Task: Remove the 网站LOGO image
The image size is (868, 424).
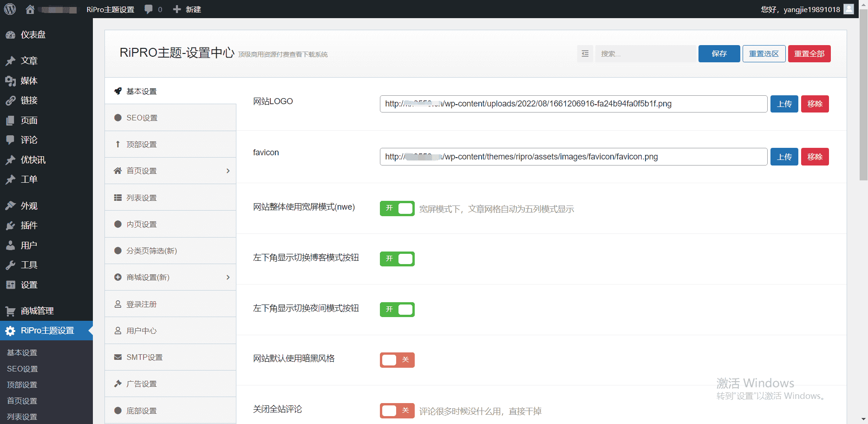Action: click(x=815, y=104)
